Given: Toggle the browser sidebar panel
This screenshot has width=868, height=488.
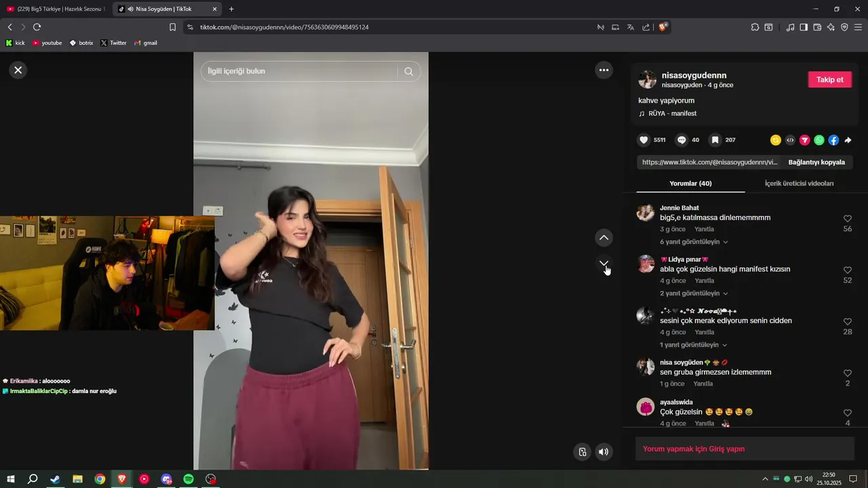Looking at the screenshot, I should pyautogui.click(x=804, y=27).
